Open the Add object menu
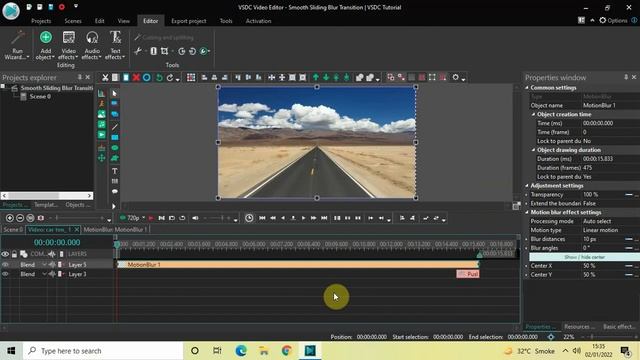The image size is (640, 360). coord(45,45)
